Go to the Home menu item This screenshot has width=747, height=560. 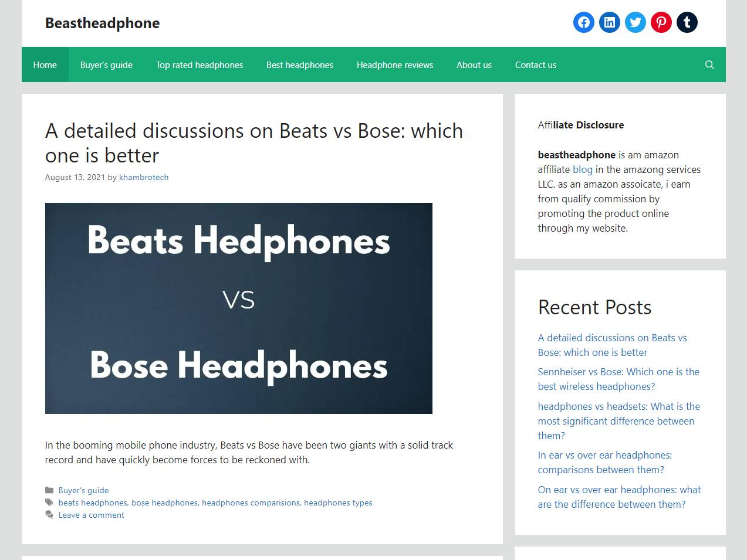(45, 65)
